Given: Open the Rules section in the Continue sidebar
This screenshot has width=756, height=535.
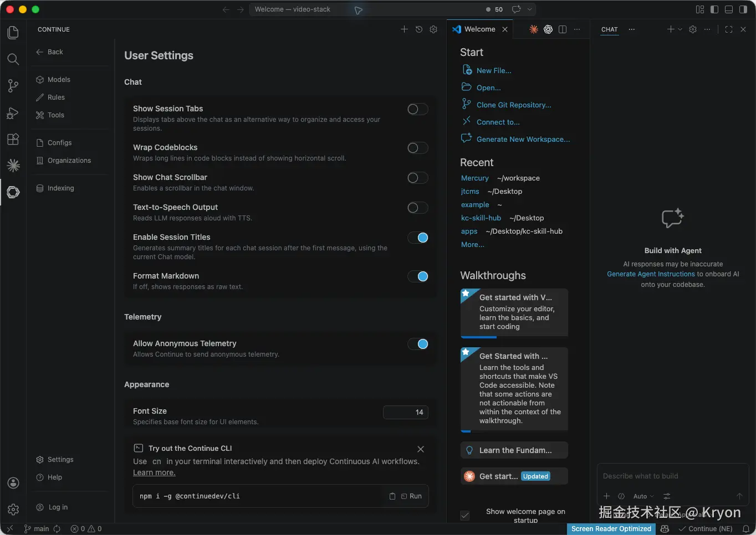Looking at the screenshot, I should pyautogui.click(x=56, y=97).
